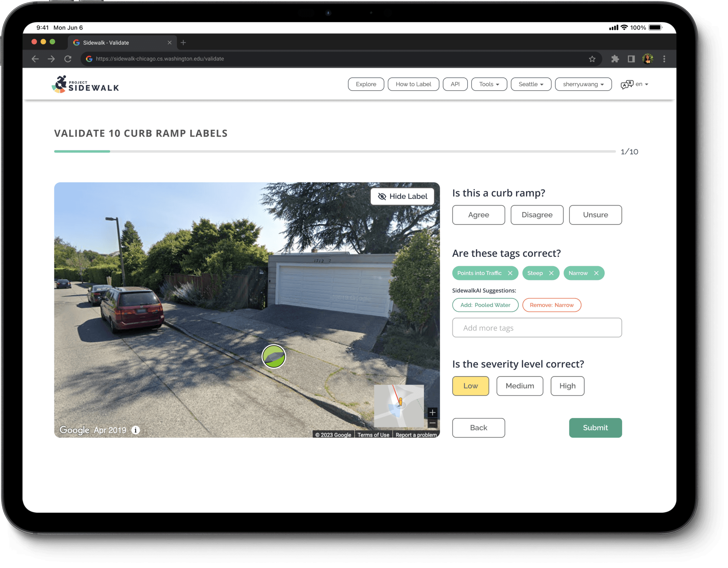This screenshot has height=568, width=728.
Task: Accept the Add: Pooled Water suggestion
Action: (485, 305)
